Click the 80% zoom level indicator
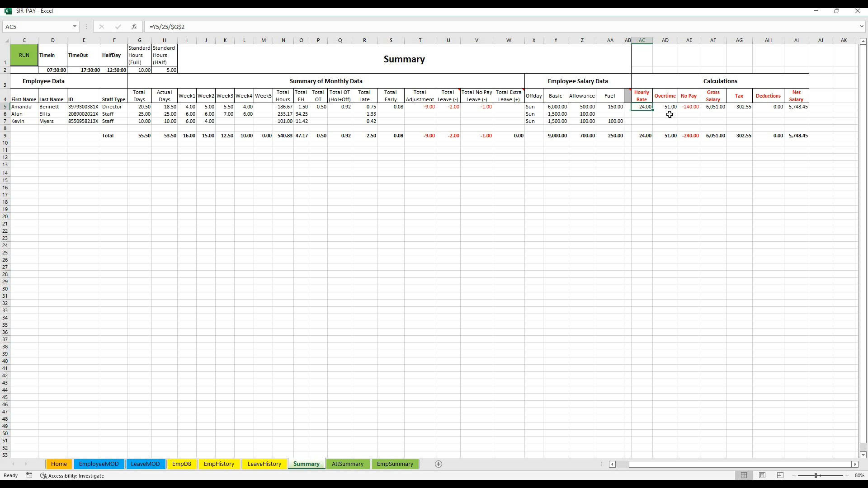 click(x=859, y=475)
